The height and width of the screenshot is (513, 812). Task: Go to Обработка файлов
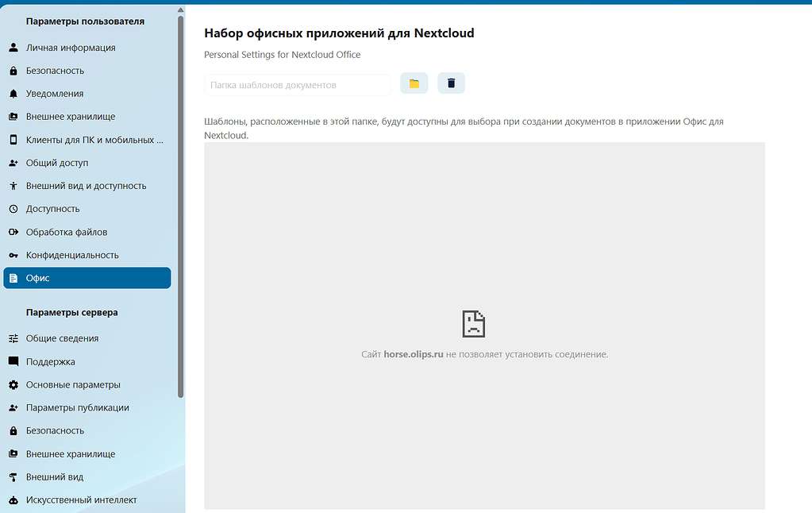point(87,232)
